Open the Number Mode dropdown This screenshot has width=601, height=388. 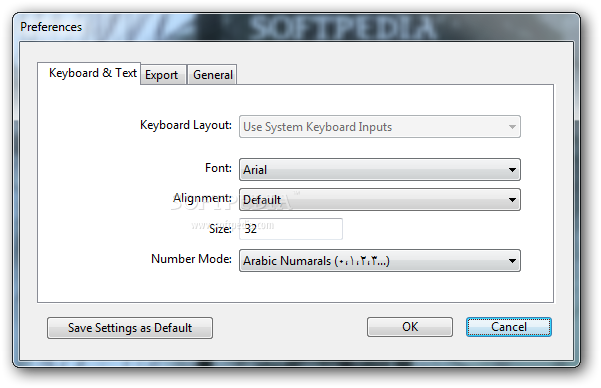click(x=379, y=261)
